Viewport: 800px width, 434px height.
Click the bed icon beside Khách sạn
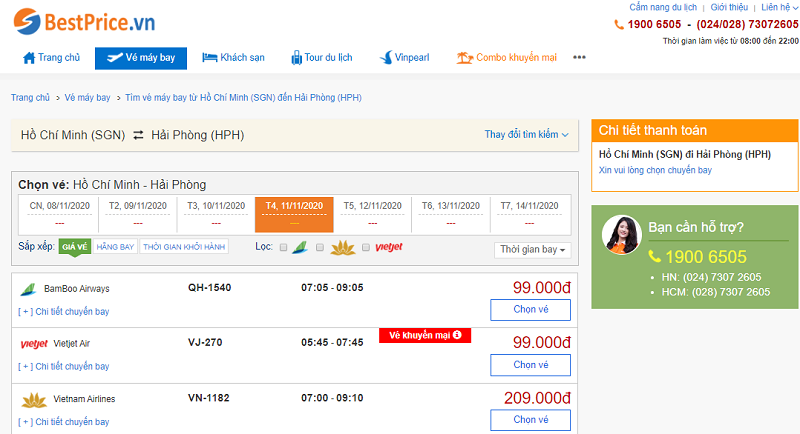(209, 58)
